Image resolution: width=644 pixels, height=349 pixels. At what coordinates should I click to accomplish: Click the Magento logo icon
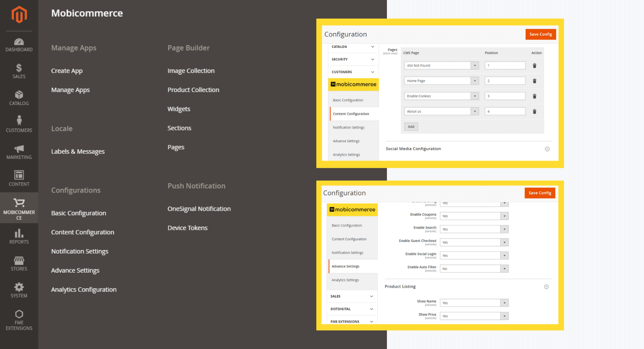[19, 15]
